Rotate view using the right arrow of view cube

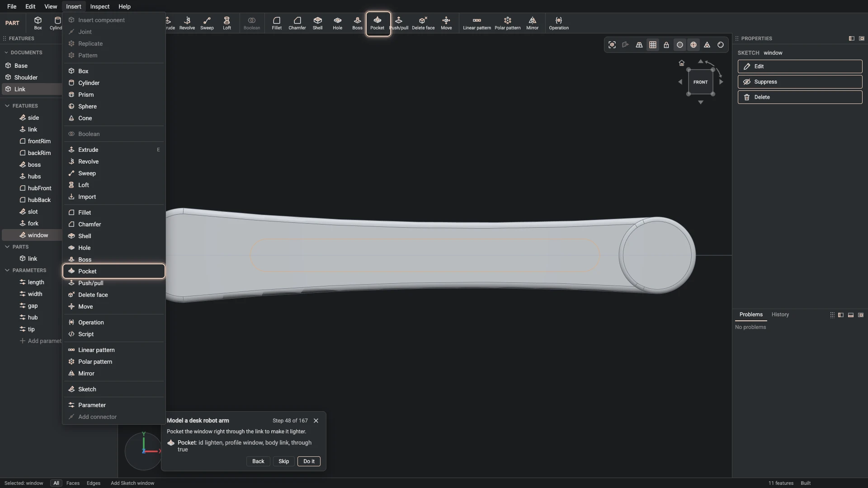(x=722, y=82)
